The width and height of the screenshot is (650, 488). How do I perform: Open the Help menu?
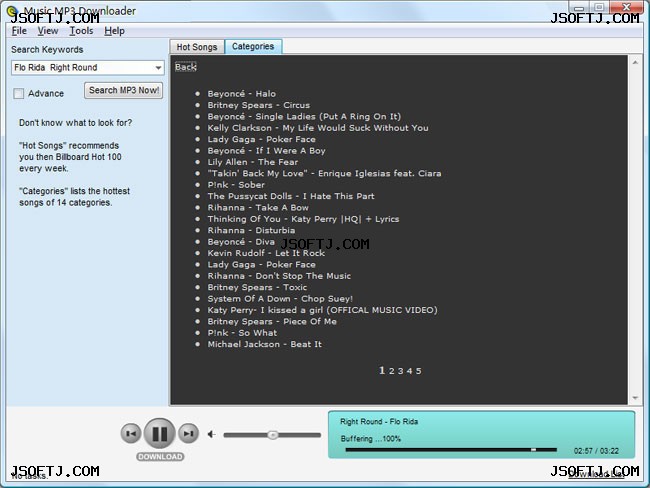click(114, 31)
